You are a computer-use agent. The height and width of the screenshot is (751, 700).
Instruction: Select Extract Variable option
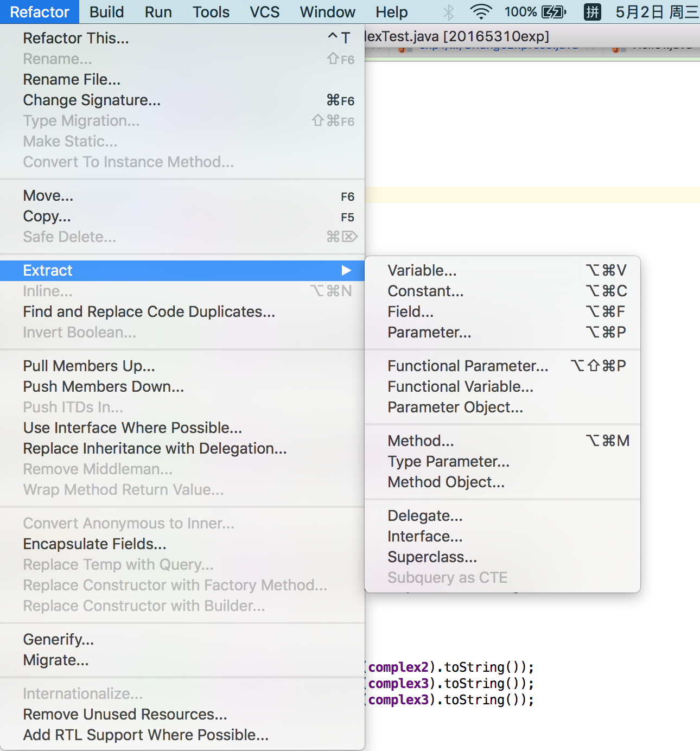422,270
